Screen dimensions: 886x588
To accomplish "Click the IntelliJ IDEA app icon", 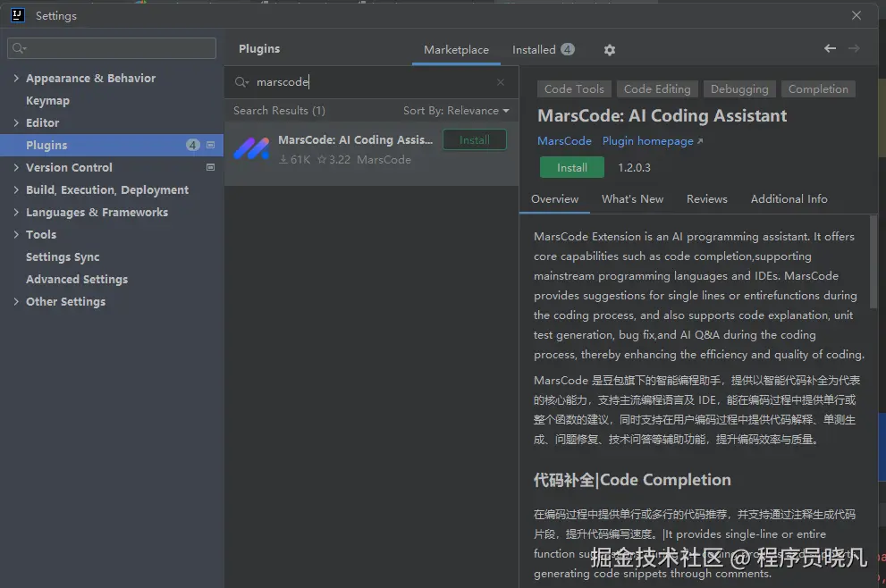I will point(18,15).
